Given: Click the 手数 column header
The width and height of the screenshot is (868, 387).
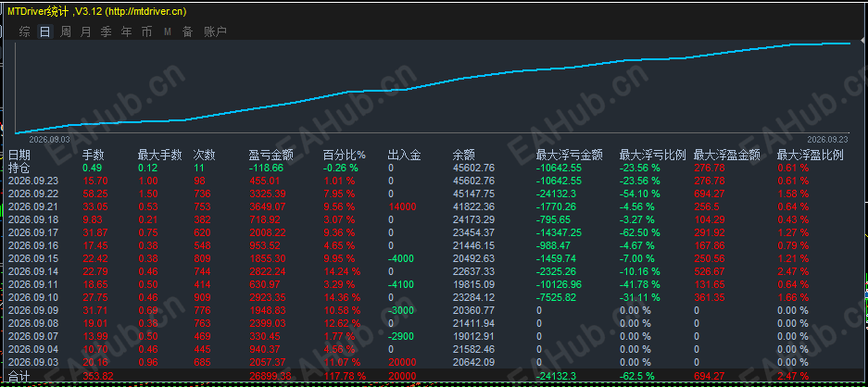Looking at the screenshot, I should (94, 155).
